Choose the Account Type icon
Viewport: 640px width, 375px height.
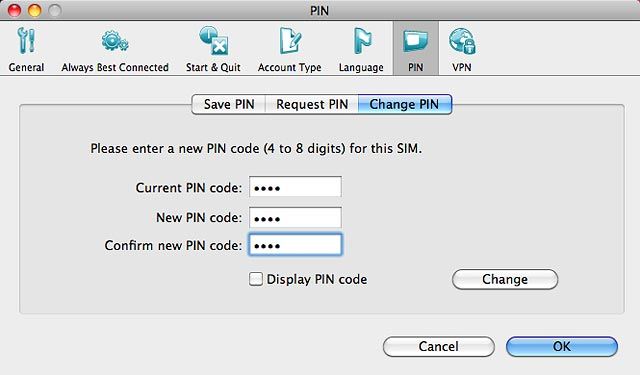click(x=290, y=41)
